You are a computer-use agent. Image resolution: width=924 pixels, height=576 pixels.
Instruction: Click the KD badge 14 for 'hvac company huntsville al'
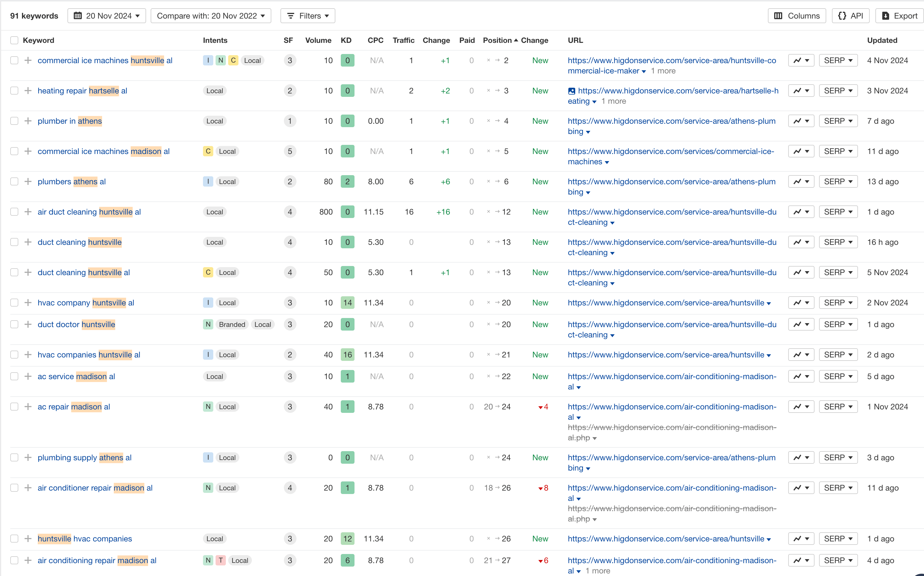click(347, 303)
